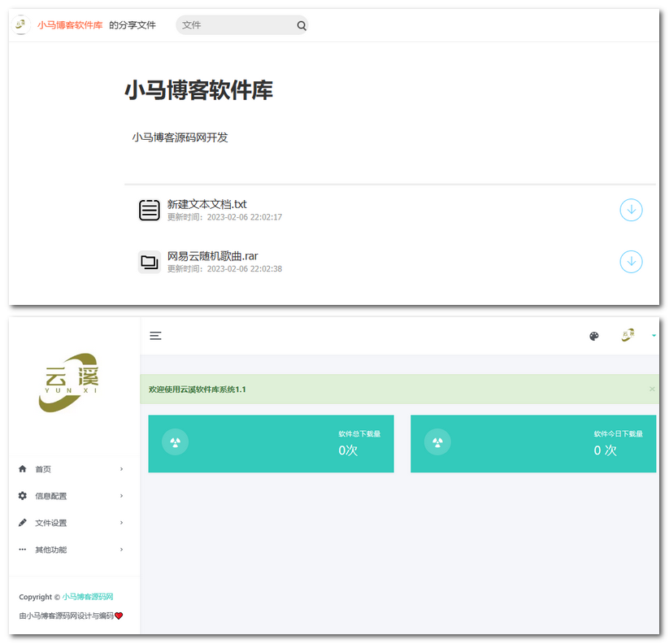This screenshot has height=644, width=669.
Task: Open the user dropdown caret
Action: [654, 336]
